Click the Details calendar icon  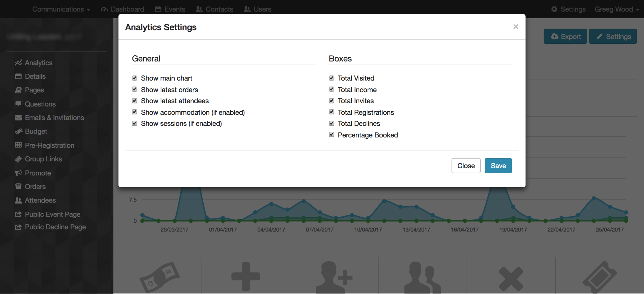(18, 76)
